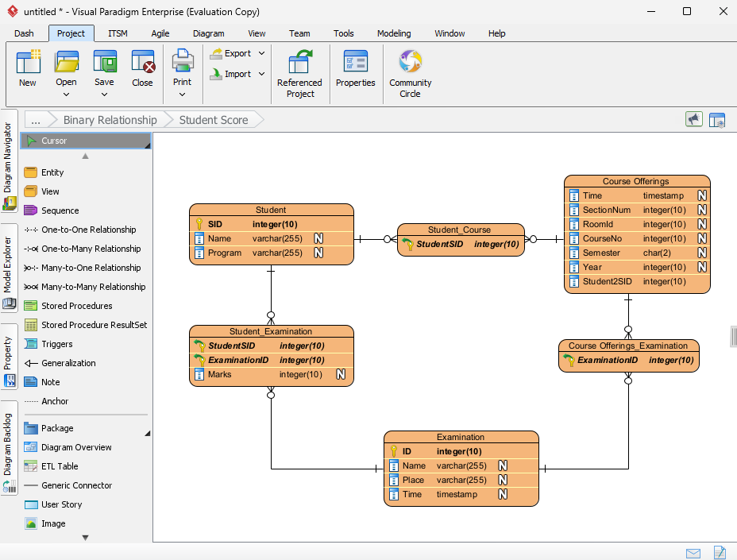Expand breadcrumb ellipsis

(36, 120)
